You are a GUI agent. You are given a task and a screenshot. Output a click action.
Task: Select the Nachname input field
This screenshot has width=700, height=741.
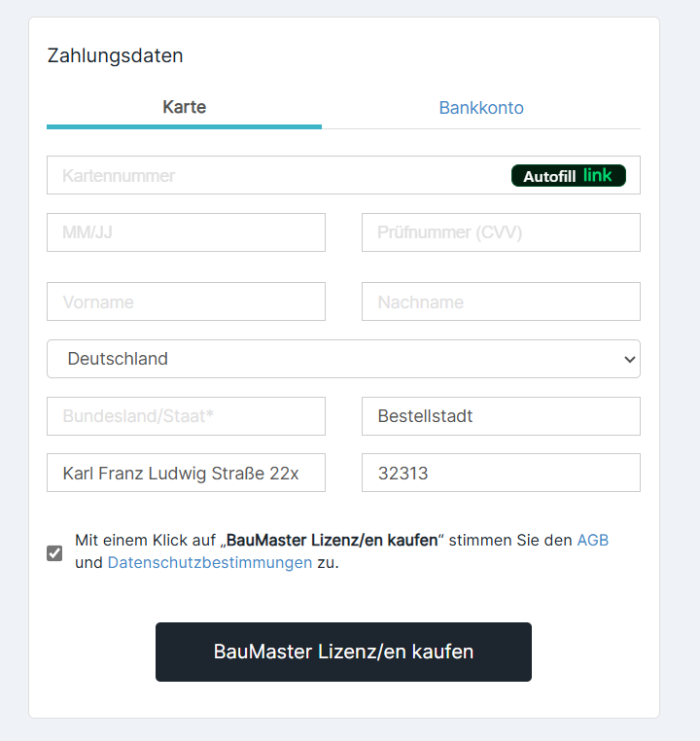click(x=501, y=301)
